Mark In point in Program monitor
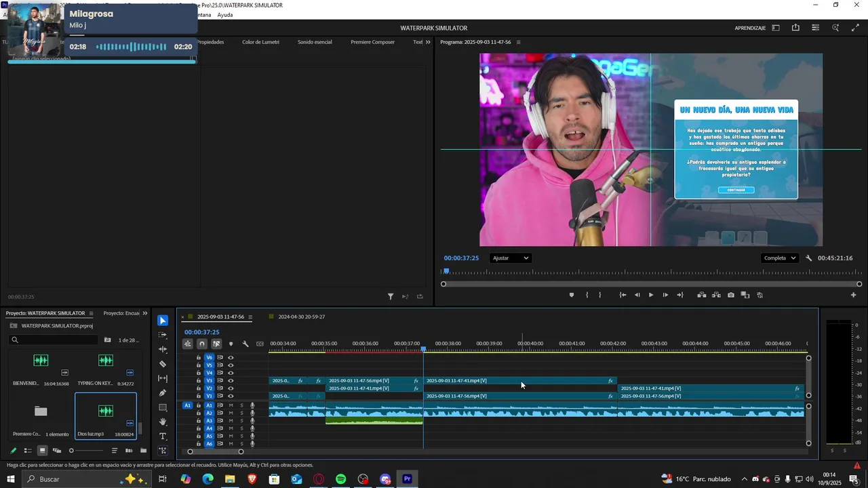The image size is (868, 488). (587, 295)
